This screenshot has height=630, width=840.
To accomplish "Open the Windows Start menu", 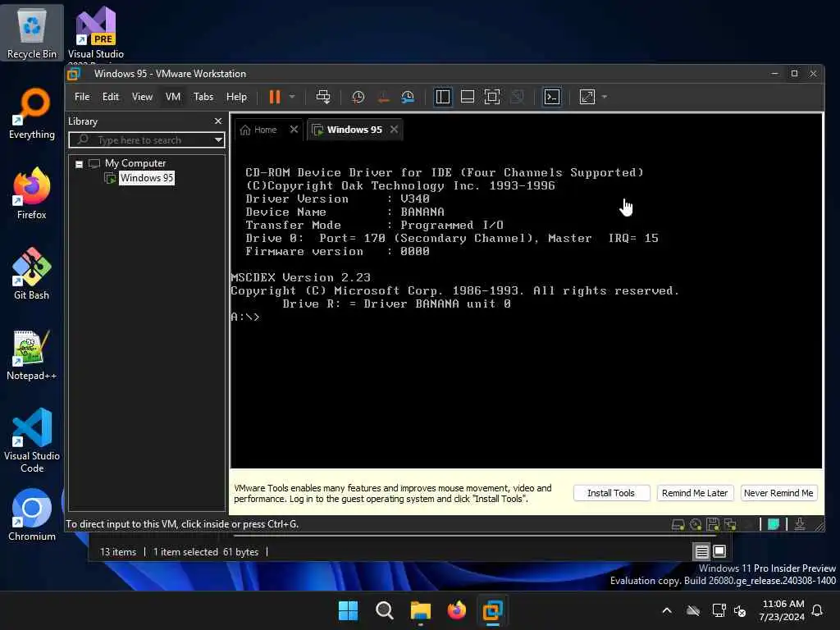I will coord(348,610).
